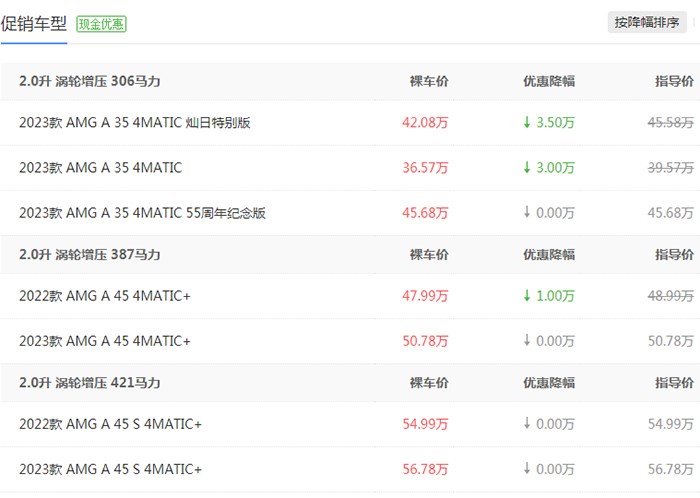700x498 pixels.
Task: Click the strikethrough 48.99万 guide price
Action: pos(671,295)
